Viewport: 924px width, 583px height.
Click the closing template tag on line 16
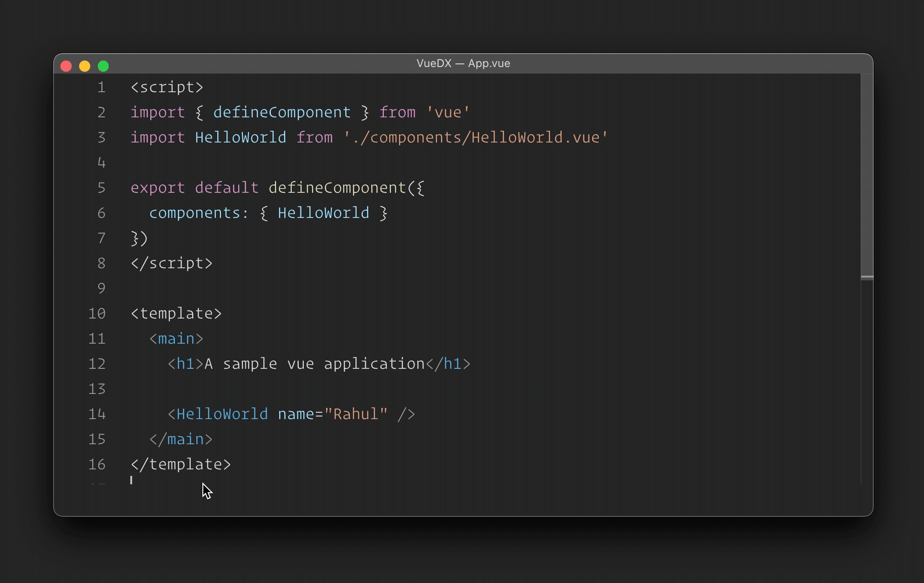tap(181, 464)
